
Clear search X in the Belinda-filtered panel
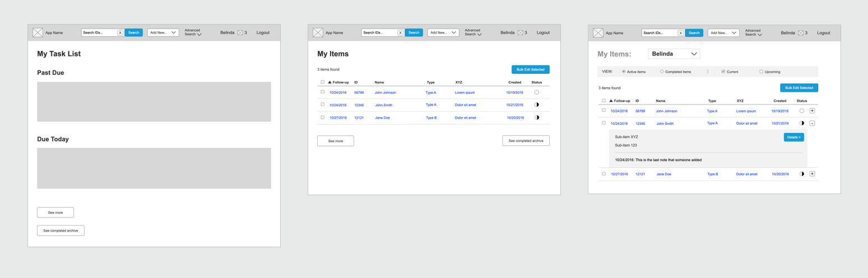tap(680, 33)
